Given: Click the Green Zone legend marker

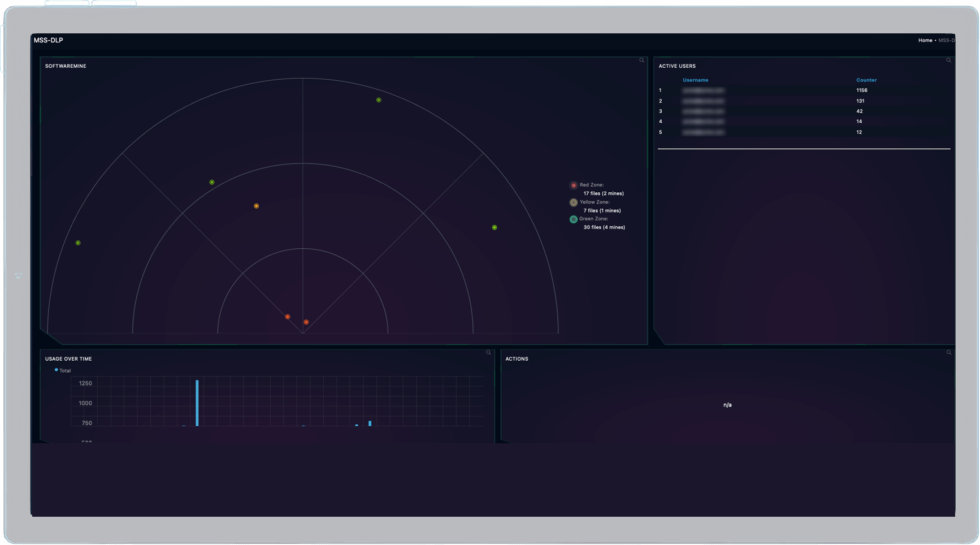Looking at the screenshot, I should point(574,219).
